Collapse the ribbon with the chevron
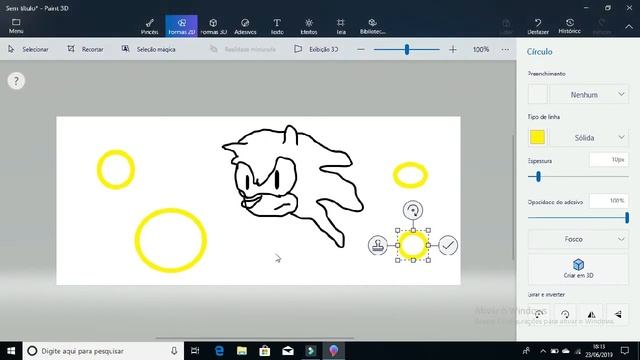 point(629,27)
